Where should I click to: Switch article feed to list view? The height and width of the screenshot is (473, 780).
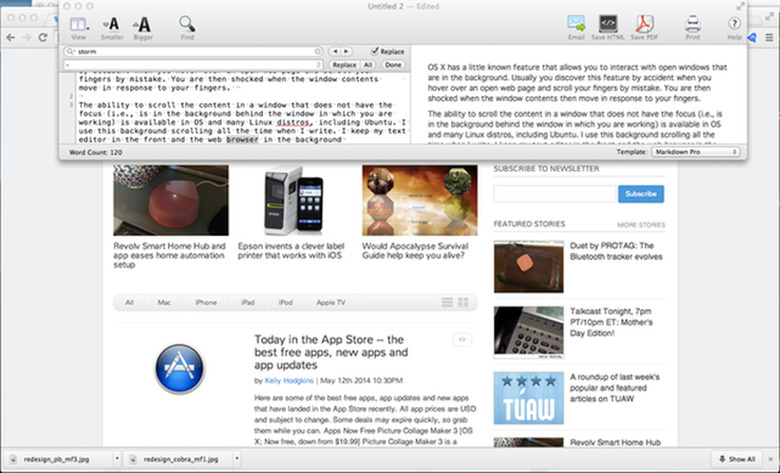(x=445, y=302)
